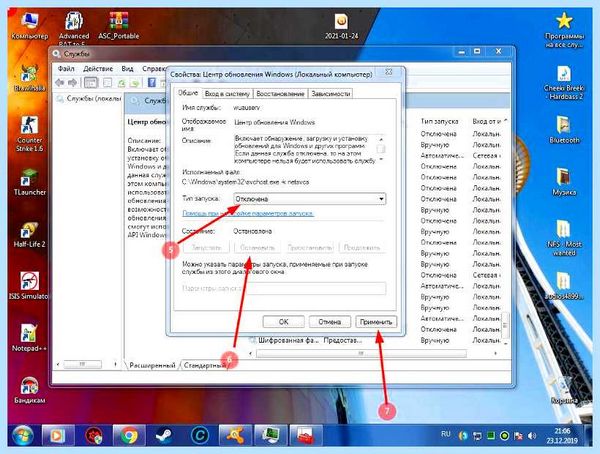Open the Бандикам desktop shortcut

[29, 390]
